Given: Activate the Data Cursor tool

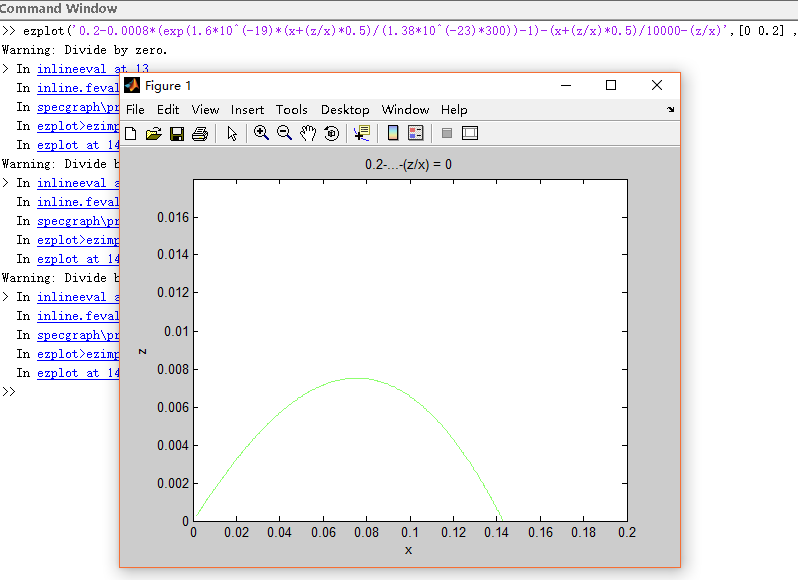Looking at the screenshot, I should point(361,133).
